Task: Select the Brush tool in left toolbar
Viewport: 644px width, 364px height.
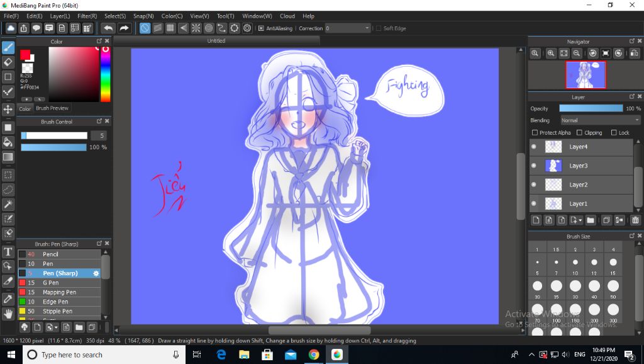Action: [8, 47]
